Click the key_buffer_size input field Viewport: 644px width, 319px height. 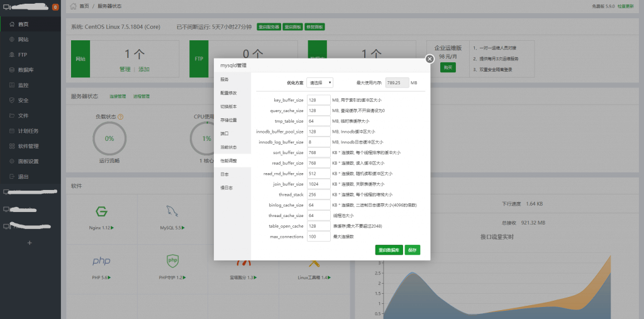pyautogui.click(x=319, y=100)
